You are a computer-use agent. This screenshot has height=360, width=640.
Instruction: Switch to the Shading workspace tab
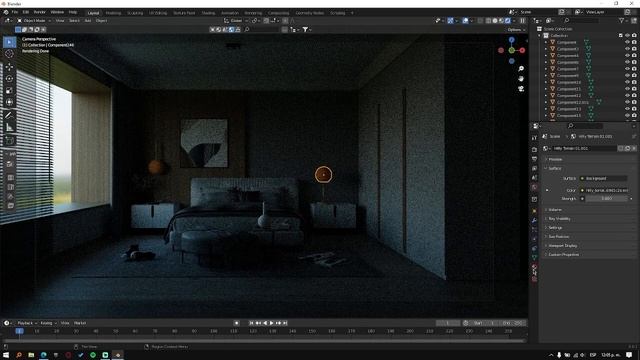[x=208, y=13]
